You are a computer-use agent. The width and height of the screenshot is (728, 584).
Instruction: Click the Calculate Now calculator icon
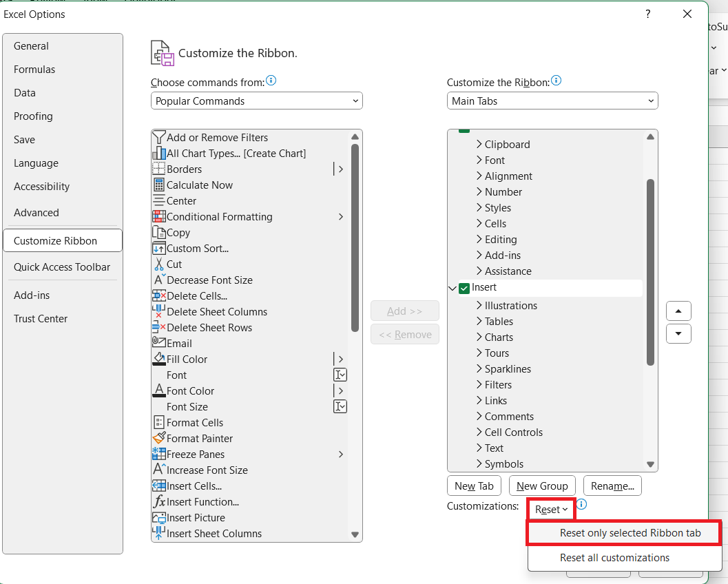click(x=159, y=185)
